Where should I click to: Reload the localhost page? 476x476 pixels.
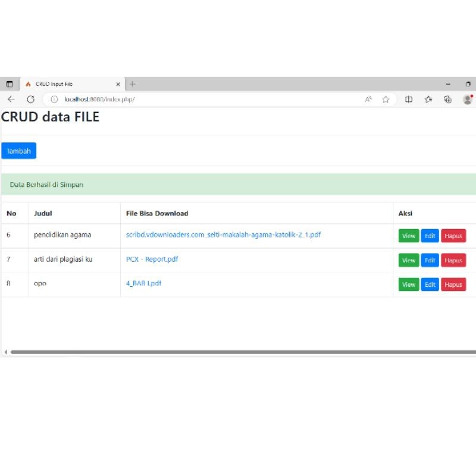30,99
